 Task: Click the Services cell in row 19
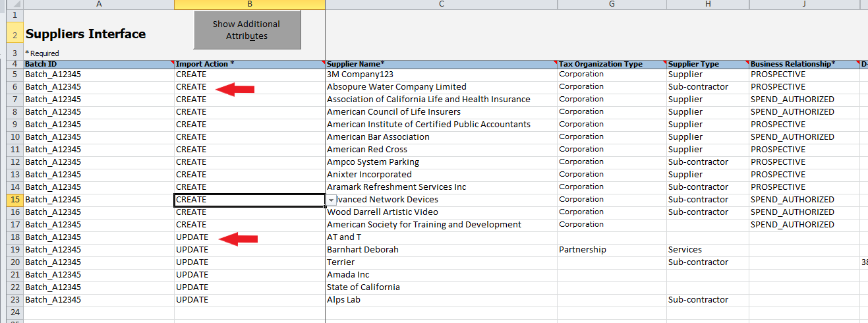tap(708, 250)
